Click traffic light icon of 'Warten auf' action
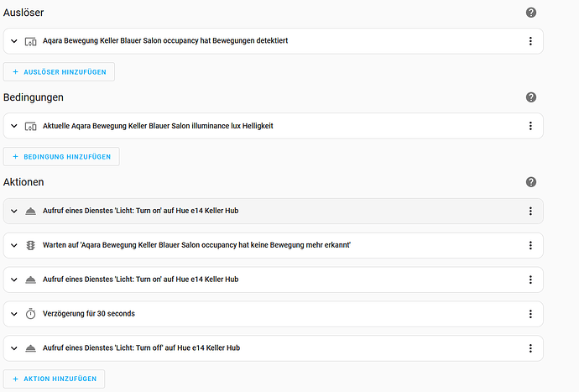Image resolution: width=579 pixels, height=392 pixels. 31,245
